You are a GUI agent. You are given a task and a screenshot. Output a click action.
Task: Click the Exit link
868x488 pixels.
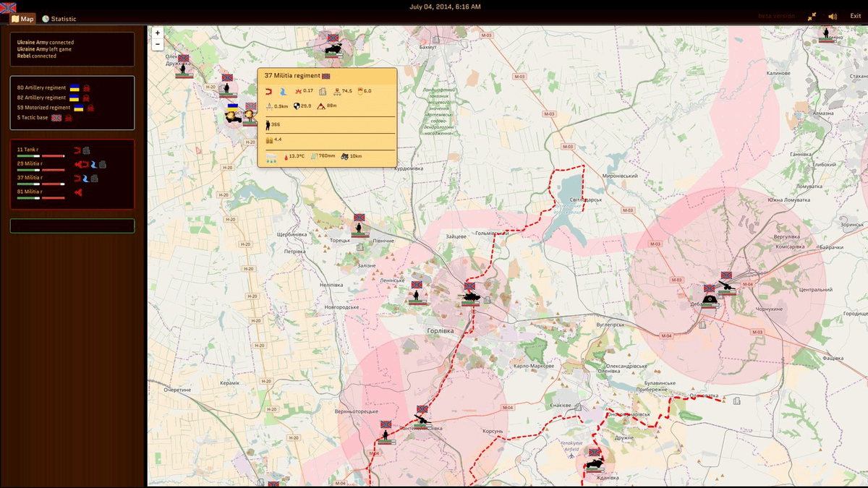[856, 16]
